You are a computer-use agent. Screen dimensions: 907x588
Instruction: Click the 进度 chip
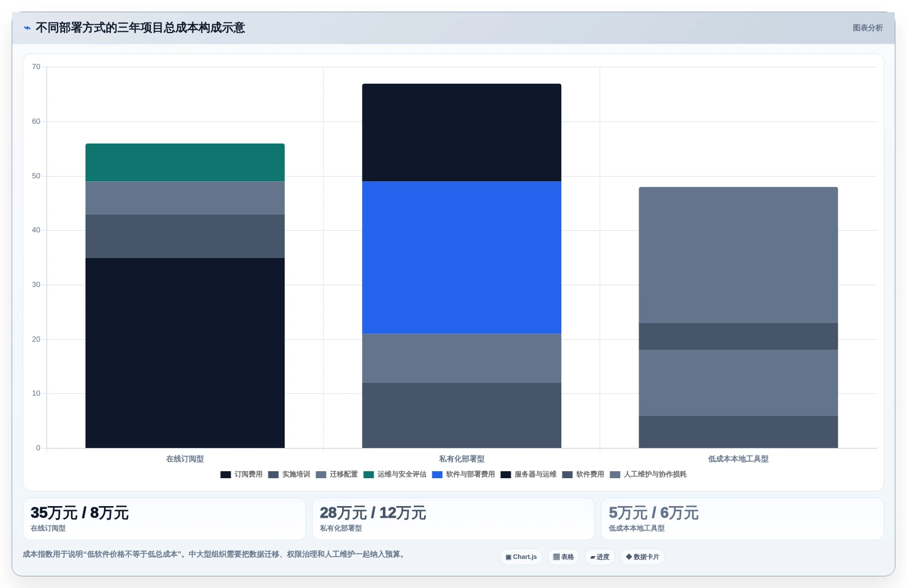point(600,557)
